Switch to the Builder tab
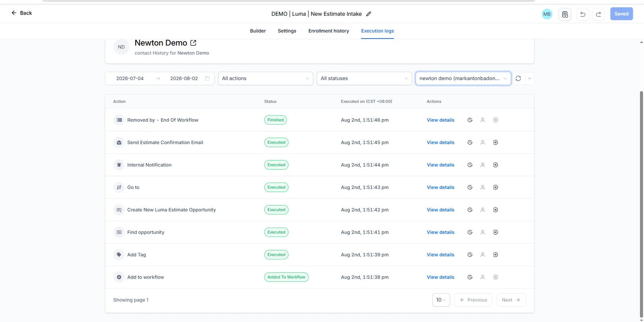Screen dimensions: 644x322 (x=258, y=31)
